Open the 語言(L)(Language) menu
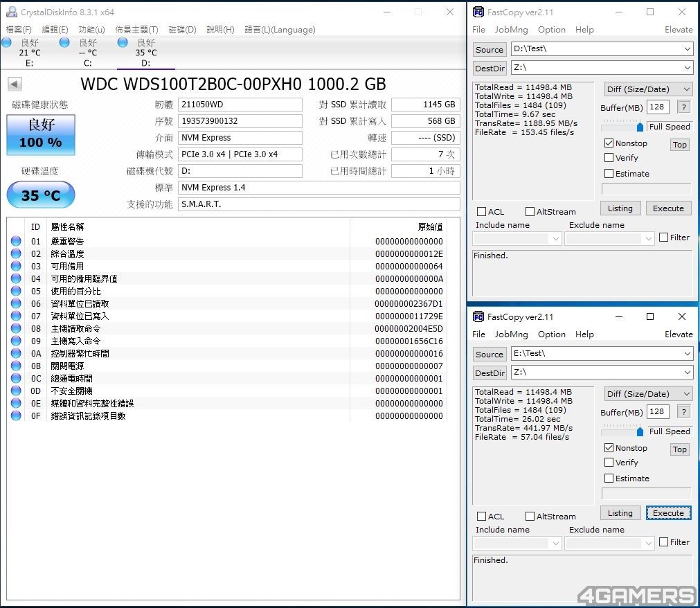Screen dimensions: 700x608 [x=280, y=30]
